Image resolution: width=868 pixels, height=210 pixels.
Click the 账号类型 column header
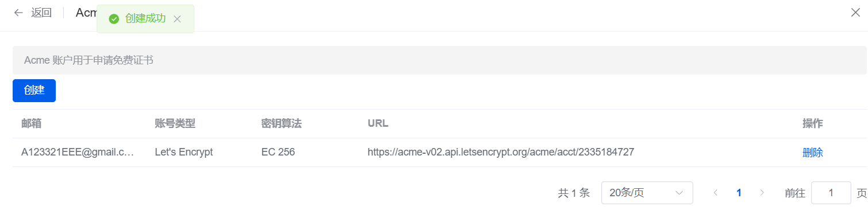click(x=175, y=123)
